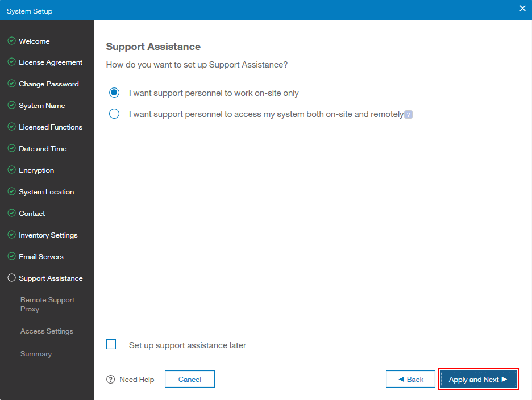Jump to Licensed Functions step
This screenshot has width=532, height=400.
click(51, 127)
